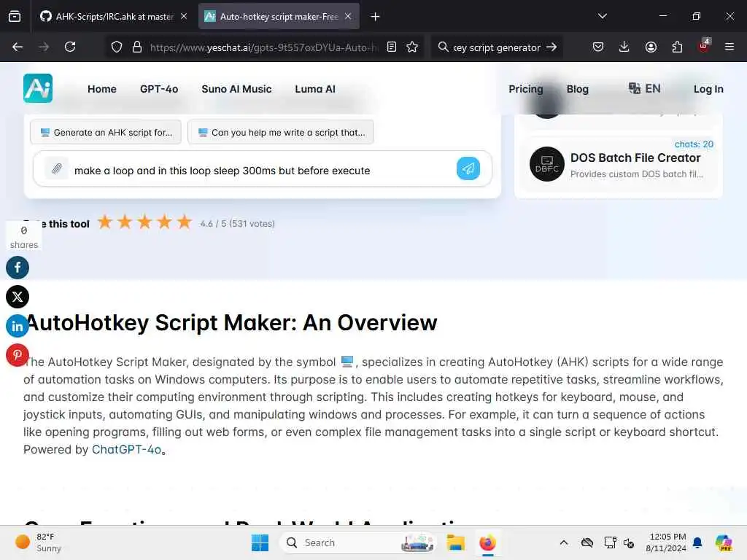This screenshot has height=560, width=747.
Task: Open the clock showing 12:05 PM
Action: 666,542
